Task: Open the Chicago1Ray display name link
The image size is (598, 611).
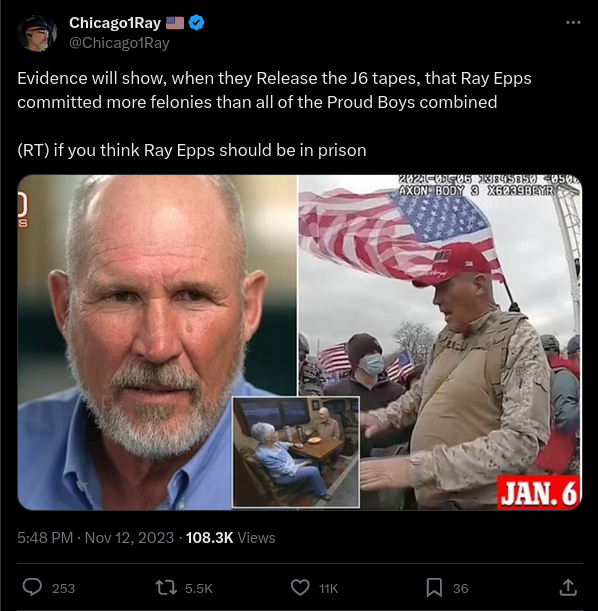Action: pyautogui.click(x=115, y=23)
